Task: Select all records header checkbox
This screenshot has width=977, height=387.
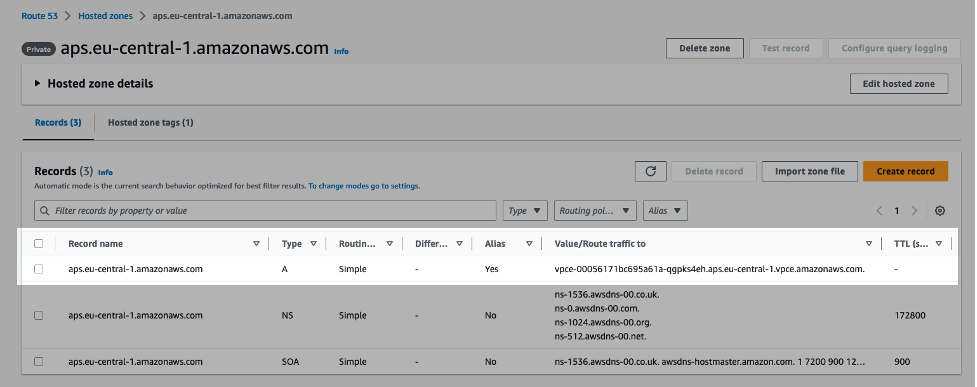Action: (39, 244)
